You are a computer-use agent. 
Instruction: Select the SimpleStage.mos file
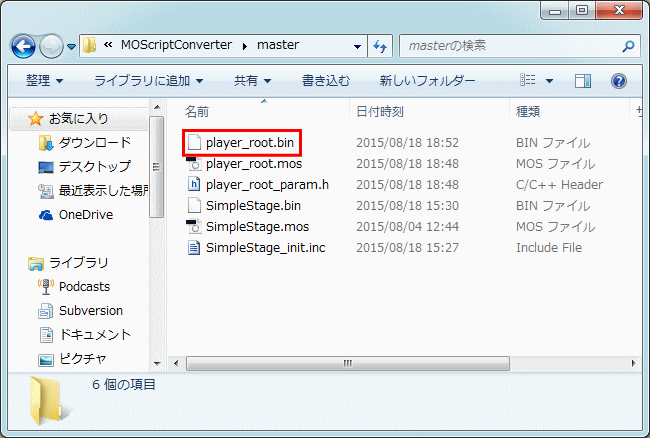click(x=257, y=227)
